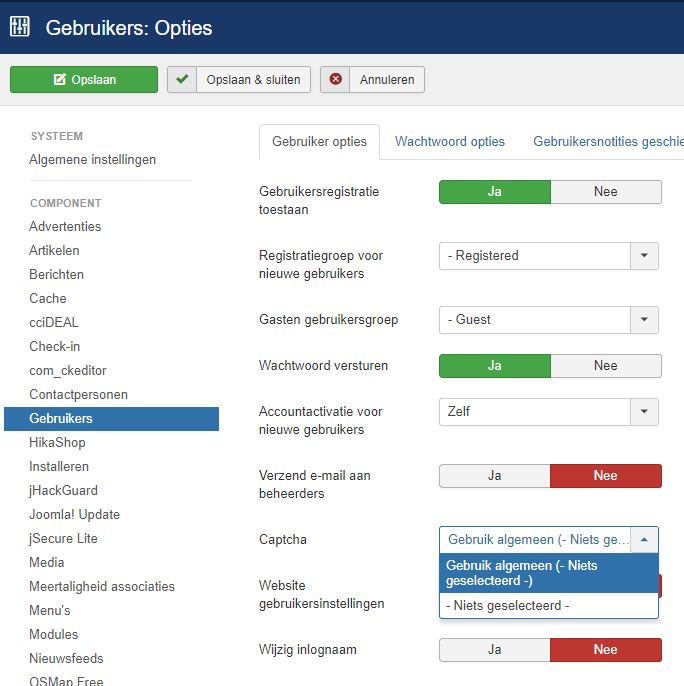Set Wijzig inlognaam to Ja

[494, 650]
